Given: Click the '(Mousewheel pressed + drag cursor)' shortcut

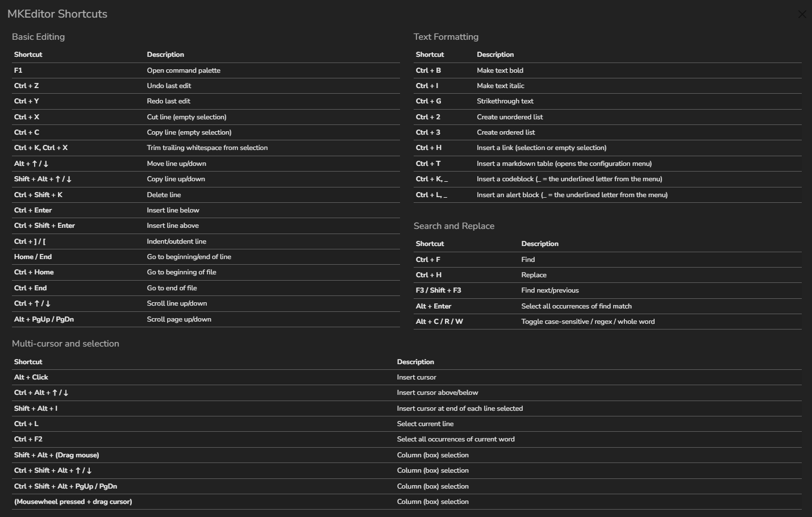Looking at the screenshot, I should tap(73, 502).
